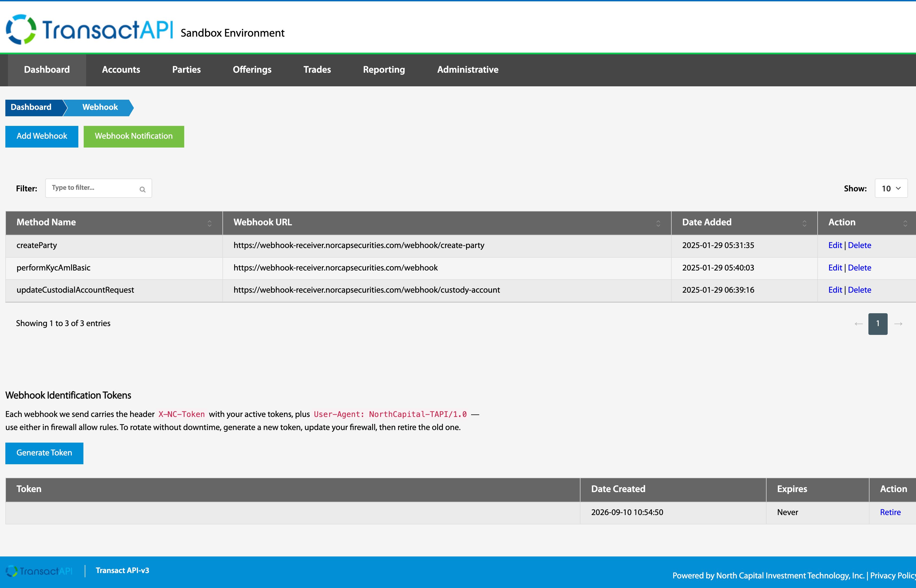Sort by Date Added column arrows

pos(805,223)
